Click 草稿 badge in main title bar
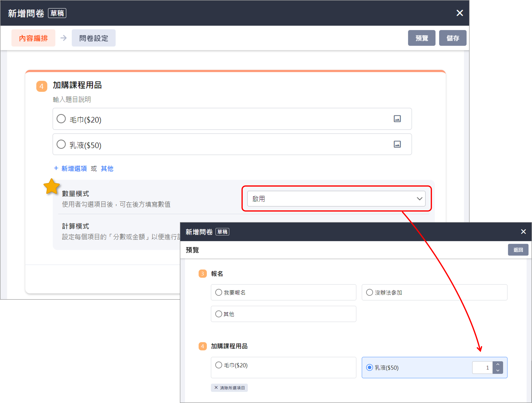Viewport: 532px width, 403px height. [x=57, y=13]
